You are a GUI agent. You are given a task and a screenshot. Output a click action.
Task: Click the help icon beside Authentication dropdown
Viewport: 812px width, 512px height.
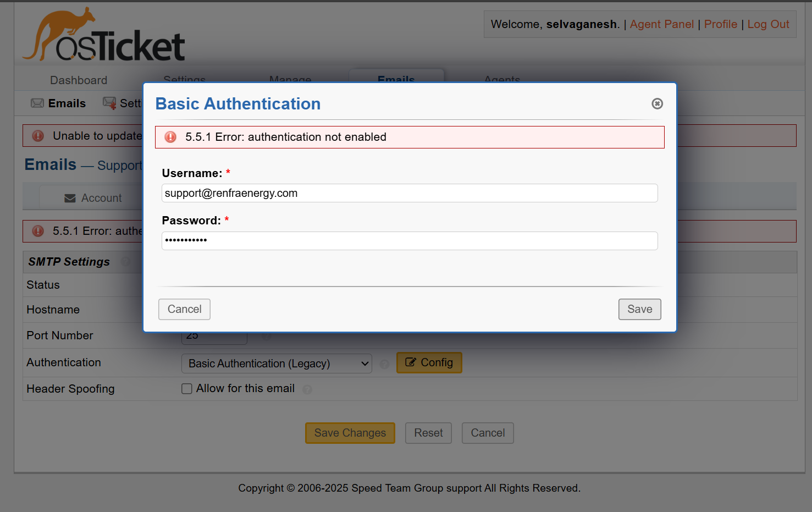[x=384, y=364]
